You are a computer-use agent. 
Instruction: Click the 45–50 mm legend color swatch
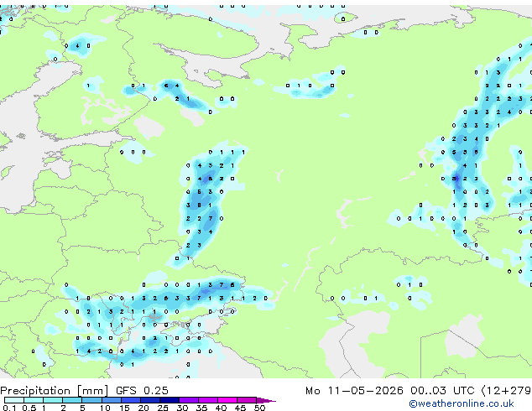coord(247,400)
